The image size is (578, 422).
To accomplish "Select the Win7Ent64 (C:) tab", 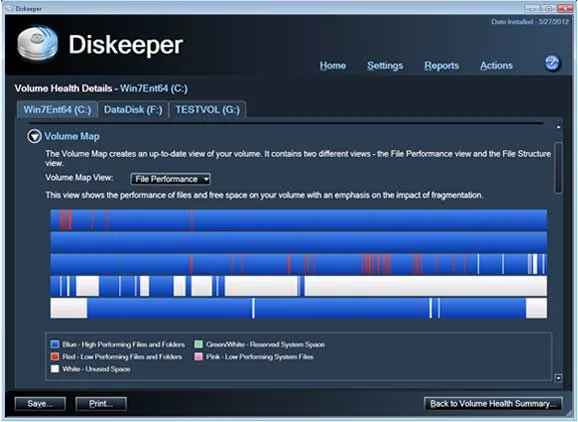I will tap(57, 109).
